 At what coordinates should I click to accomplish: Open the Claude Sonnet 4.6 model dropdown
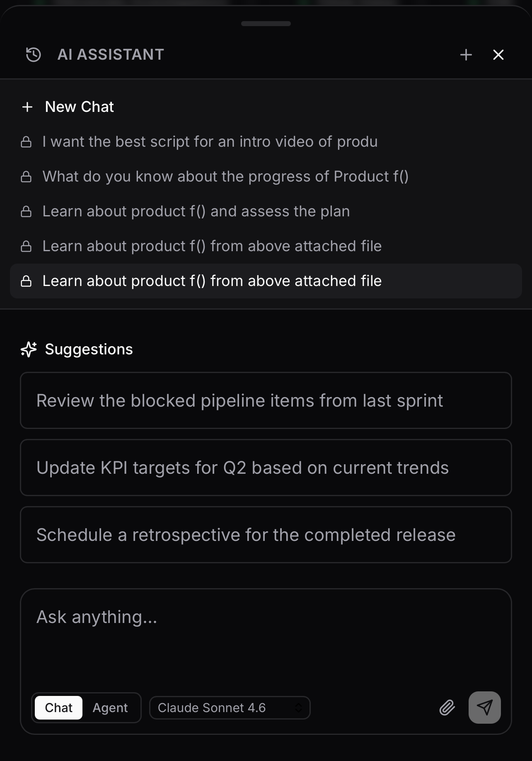(230, 708)
